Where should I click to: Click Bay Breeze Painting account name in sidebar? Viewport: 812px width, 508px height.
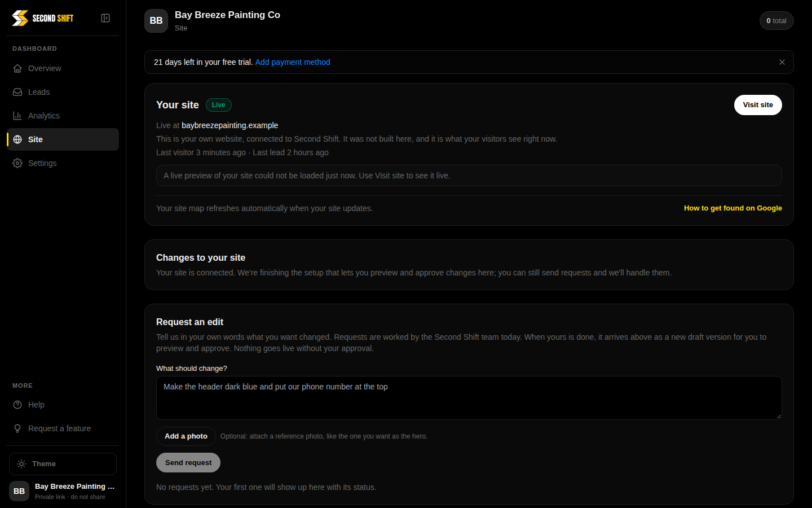[74, 486]
